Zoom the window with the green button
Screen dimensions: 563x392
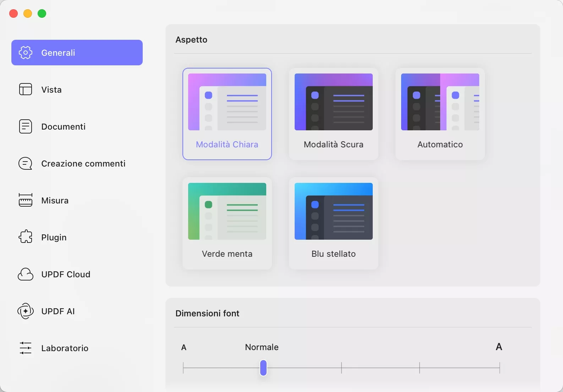pos(42,13)
